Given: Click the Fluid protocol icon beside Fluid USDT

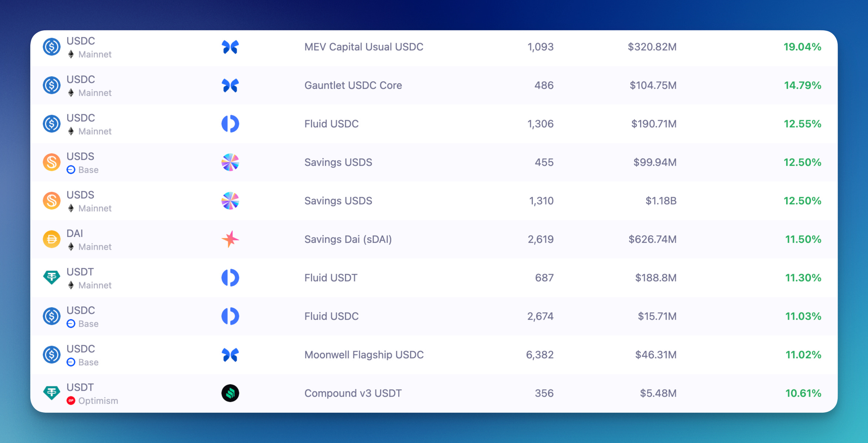Looking at the screenshot, I should [230, 278].
